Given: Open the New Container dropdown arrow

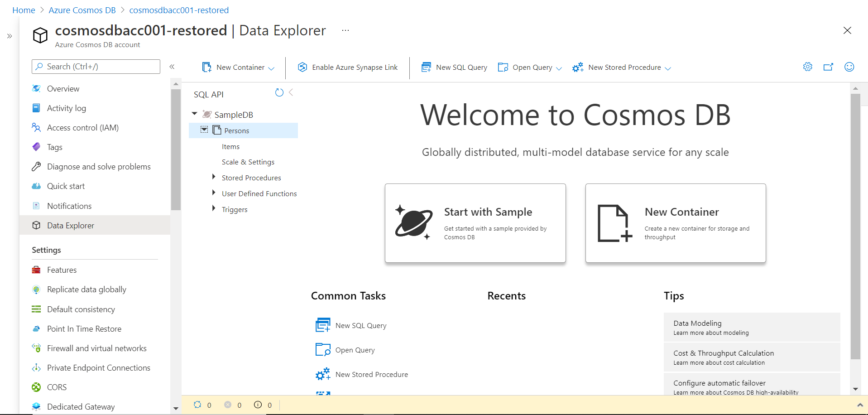Looking at the screenshot, I should coord(271,68).
